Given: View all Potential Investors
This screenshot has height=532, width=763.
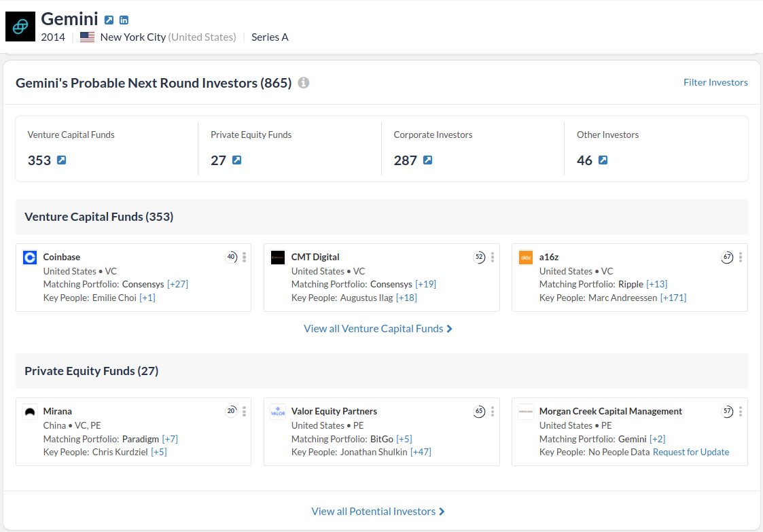Looking at the screenshot, I should tap(378, 512).
